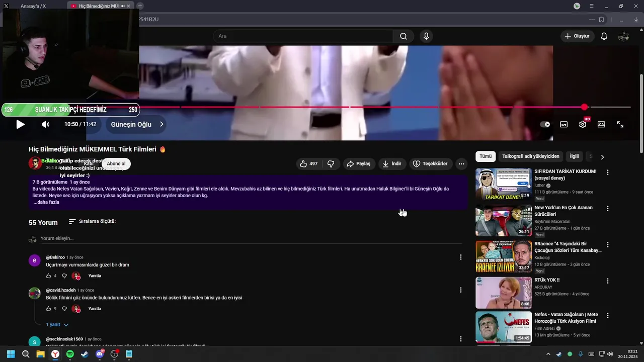Open player settings gear

(x=583, y=124)
